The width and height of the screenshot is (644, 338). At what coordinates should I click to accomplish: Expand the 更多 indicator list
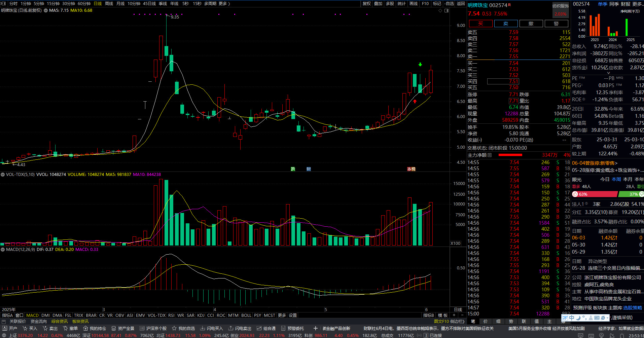pos(282,315)
